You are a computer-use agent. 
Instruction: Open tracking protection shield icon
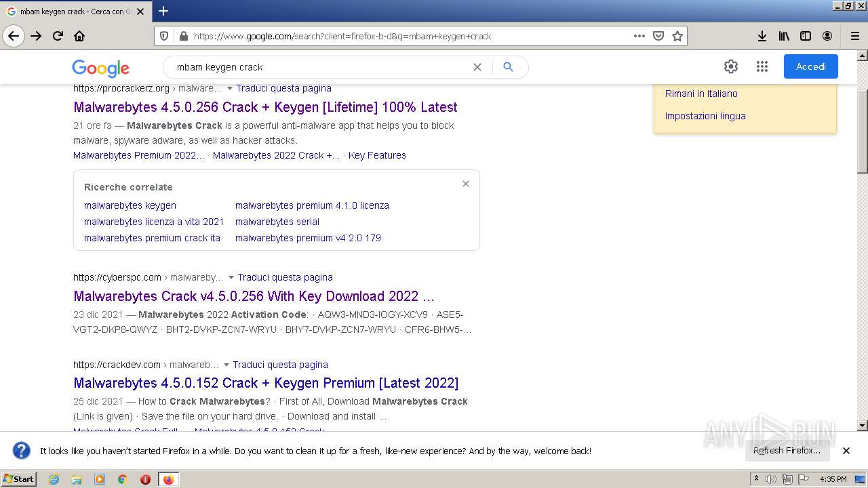click(164, 36)
